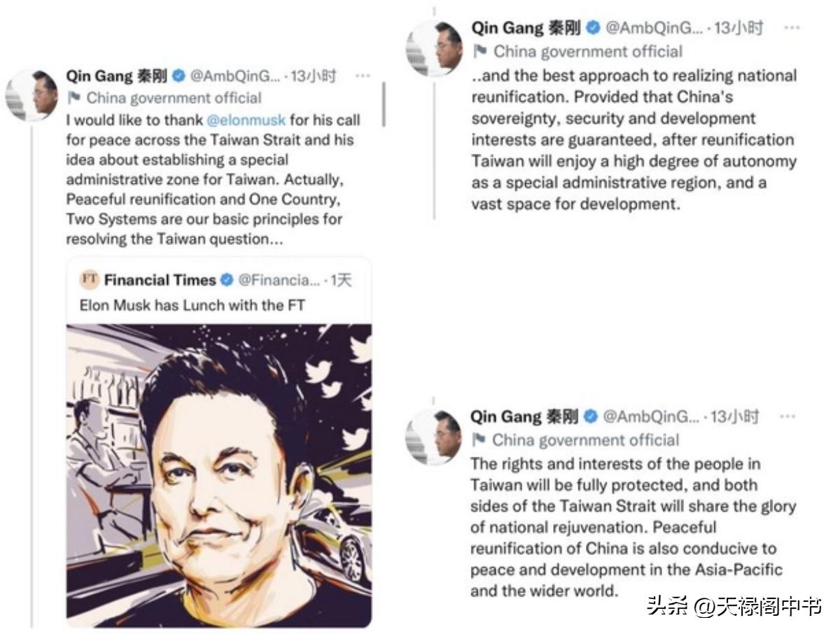Screen dimensions: 840x634
Task: Open the 'Elon Musk has Lunch with the FT' quoted tweet text
Action: [x=192, y=305]
